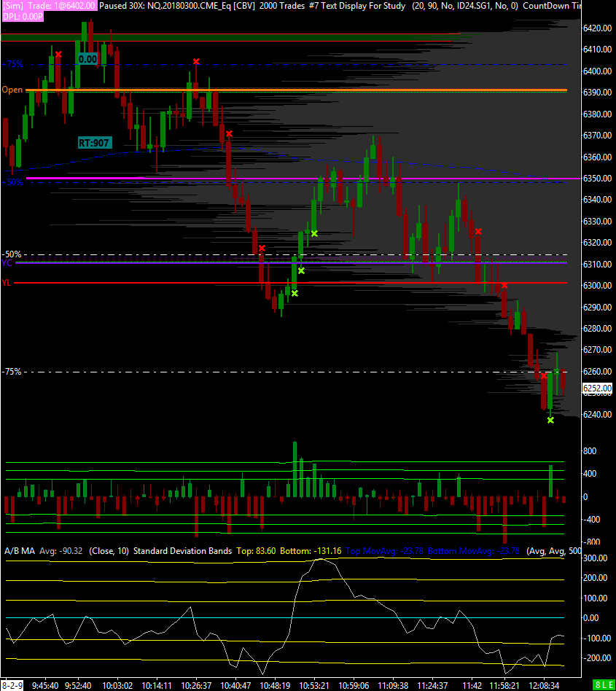The image size is (616, 691).
Task: Click the blue 'Bottom MovAvg: -23.78' value
Action: coord(474,551)
